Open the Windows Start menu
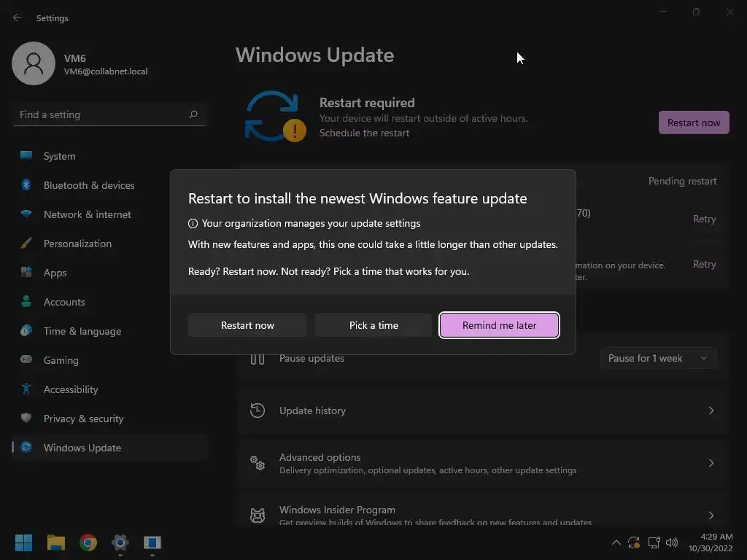 [23, 542]
